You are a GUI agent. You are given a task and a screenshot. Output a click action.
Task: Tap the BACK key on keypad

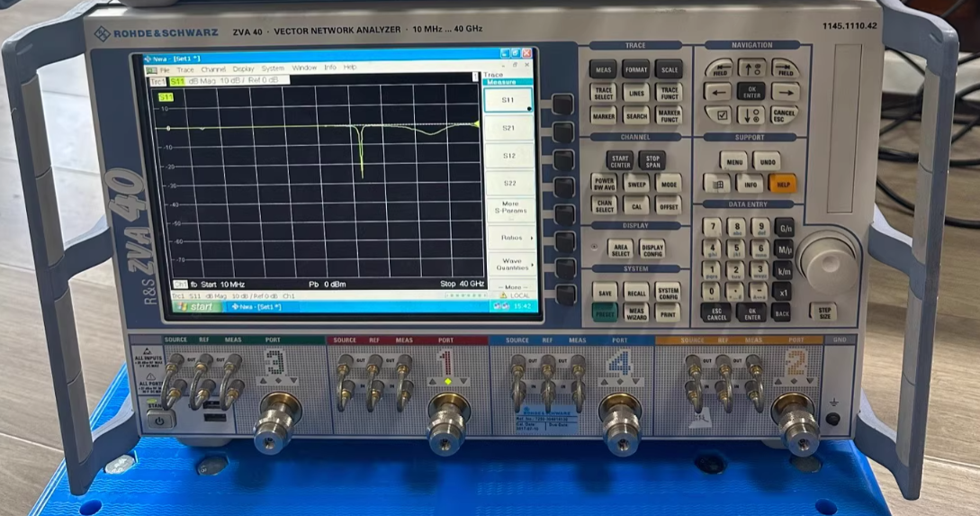pyautogui.click(x=782, y=312)
